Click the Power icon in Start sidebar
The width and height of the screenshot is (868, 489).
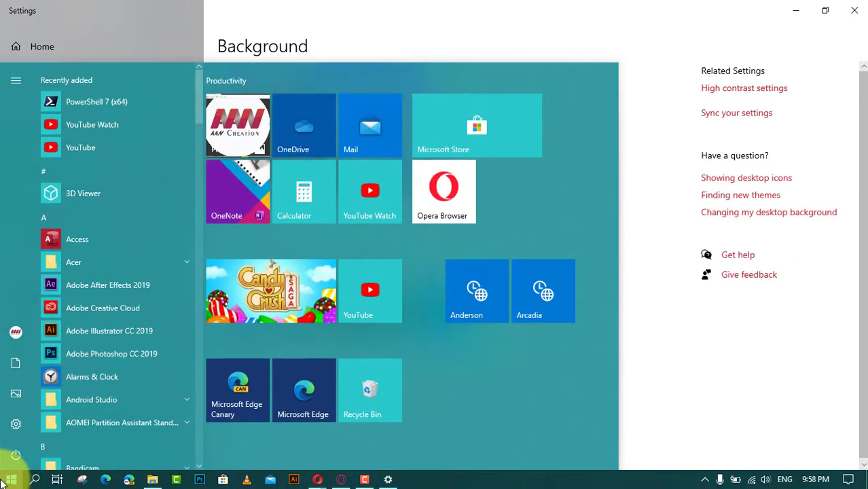point(16,455)
